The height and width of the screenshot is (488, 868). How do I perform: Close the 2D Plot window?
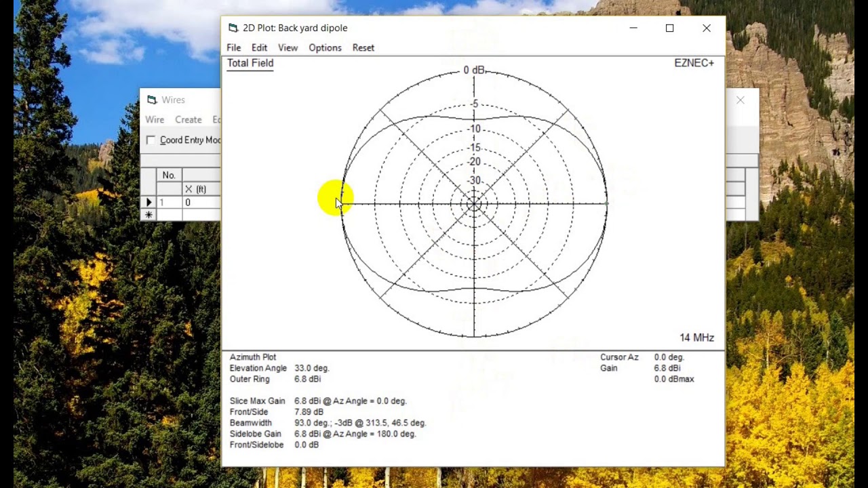[707, 28]
